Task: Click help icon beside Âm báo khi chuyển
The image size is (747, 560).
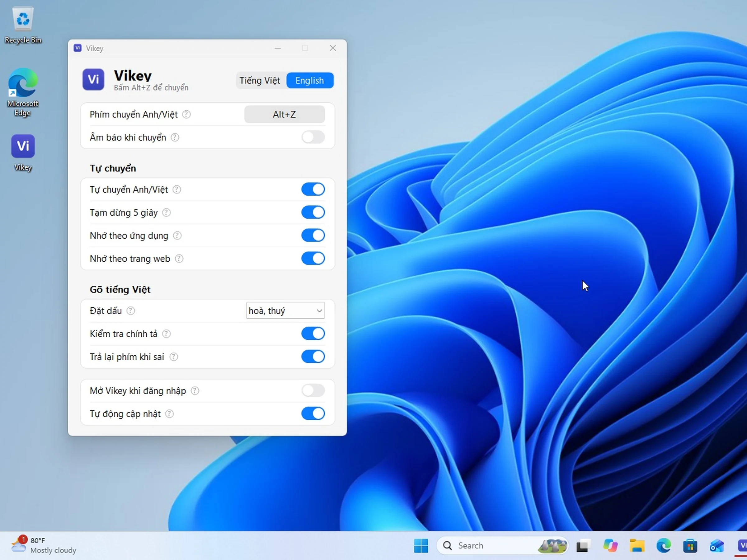Action: coord(175,138)
